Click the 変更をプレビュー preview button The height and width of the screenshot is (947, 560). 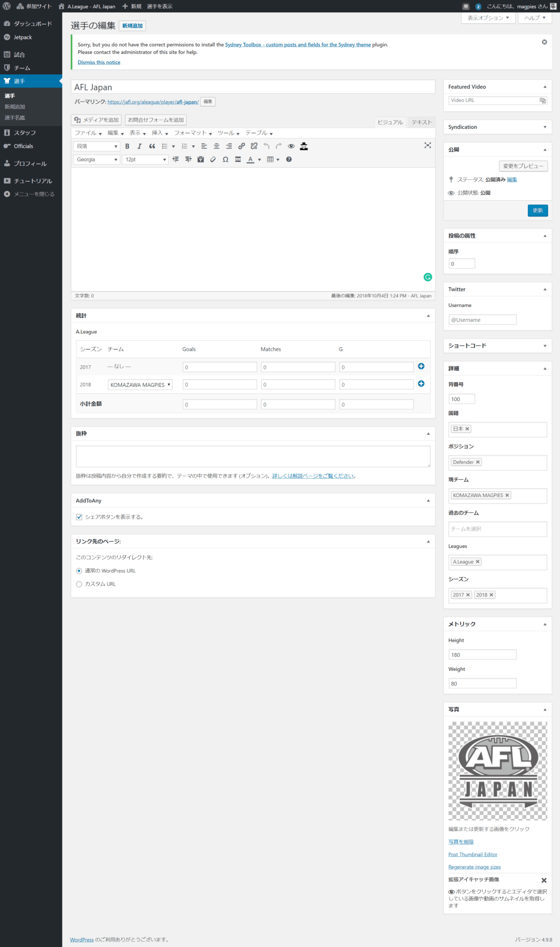coord(524,166)
